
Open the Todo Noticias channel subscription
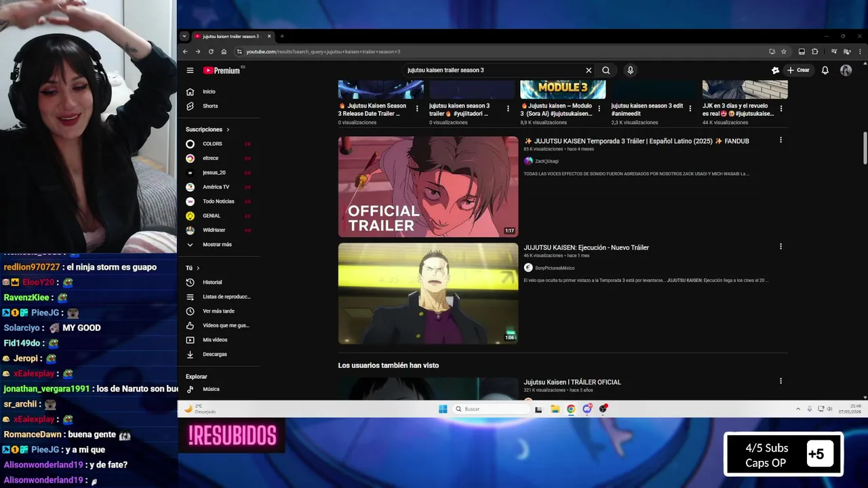coord(218,201)
